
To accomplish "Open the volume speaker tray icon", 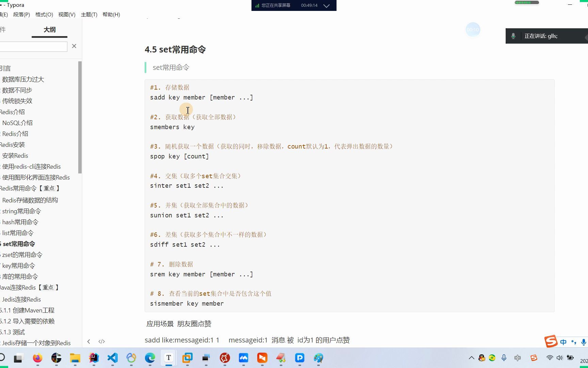I will [559, 358].
